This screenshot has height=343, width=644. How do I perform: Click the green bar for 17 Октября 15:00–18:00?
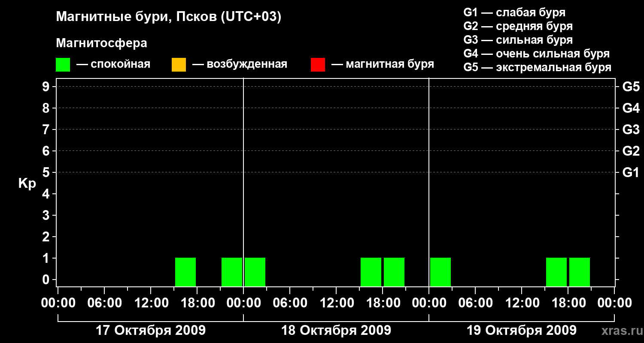[x=185, y=272]
